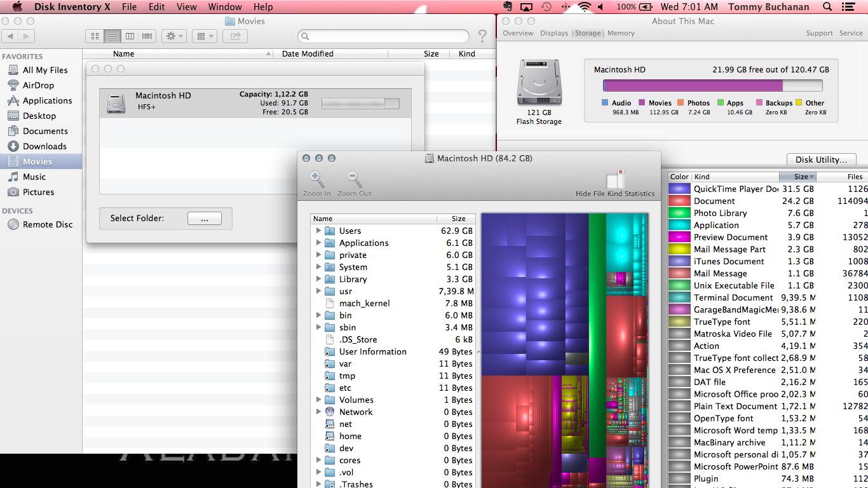Open the Window menu
The image size is (868, 488).
pos(225,7)
